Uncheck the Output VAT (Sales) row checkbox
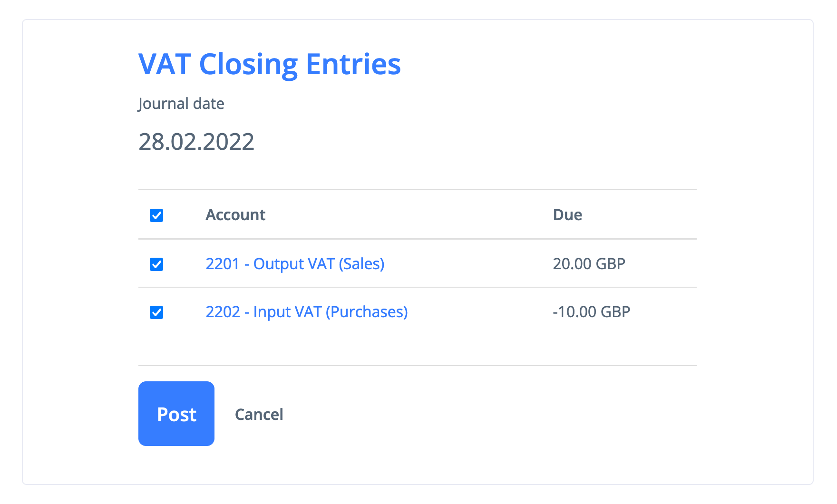 (156, 264)
